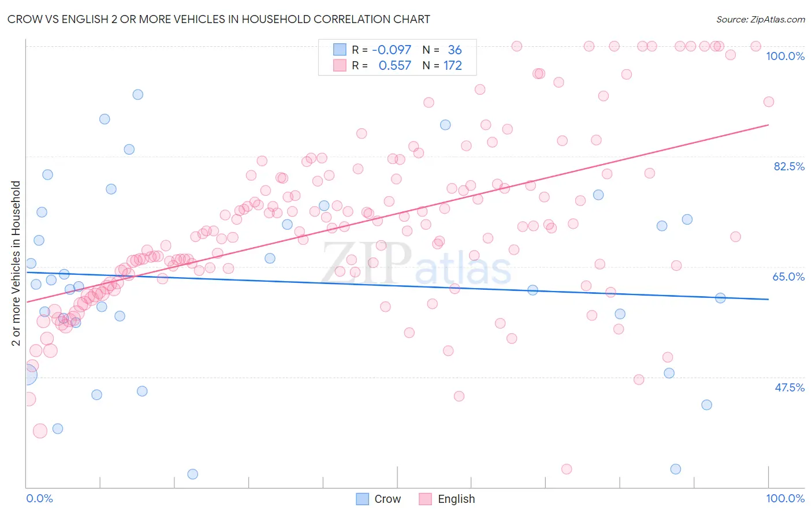Click the 100.0% x-axis label
812x515 pixels.
(785, 498)
